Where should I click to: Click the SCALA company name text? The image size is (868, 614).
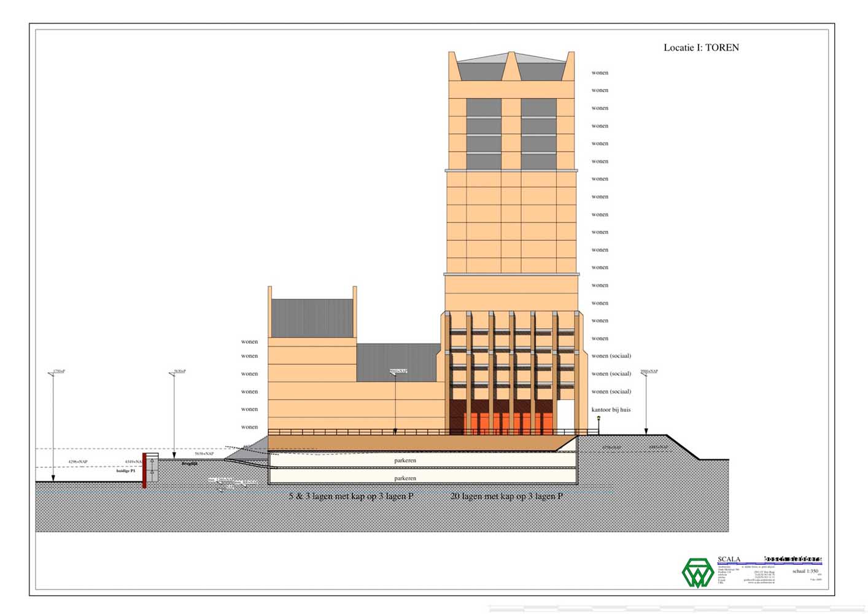tap(729, 559)
